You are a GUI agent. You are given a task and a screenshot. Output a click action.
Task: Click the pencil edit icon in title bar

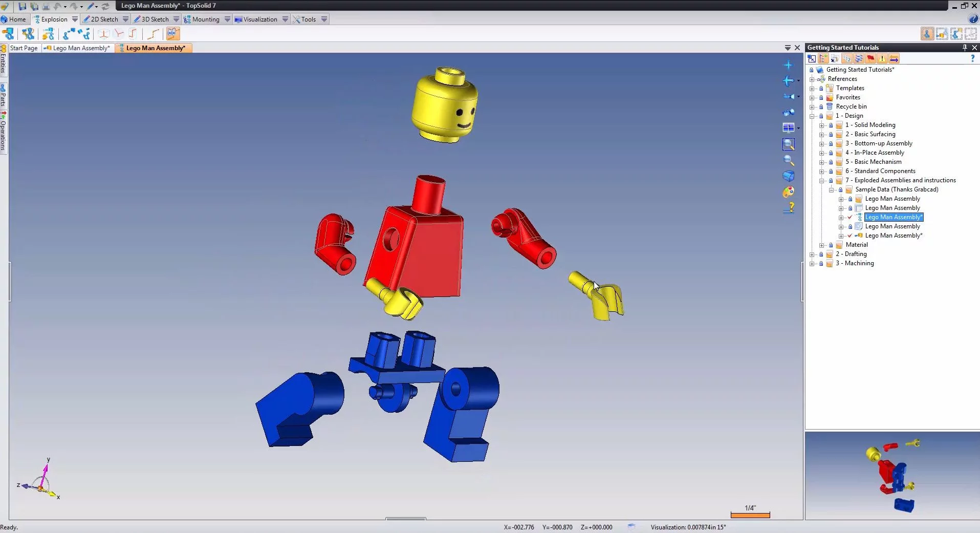coord(91,6)
